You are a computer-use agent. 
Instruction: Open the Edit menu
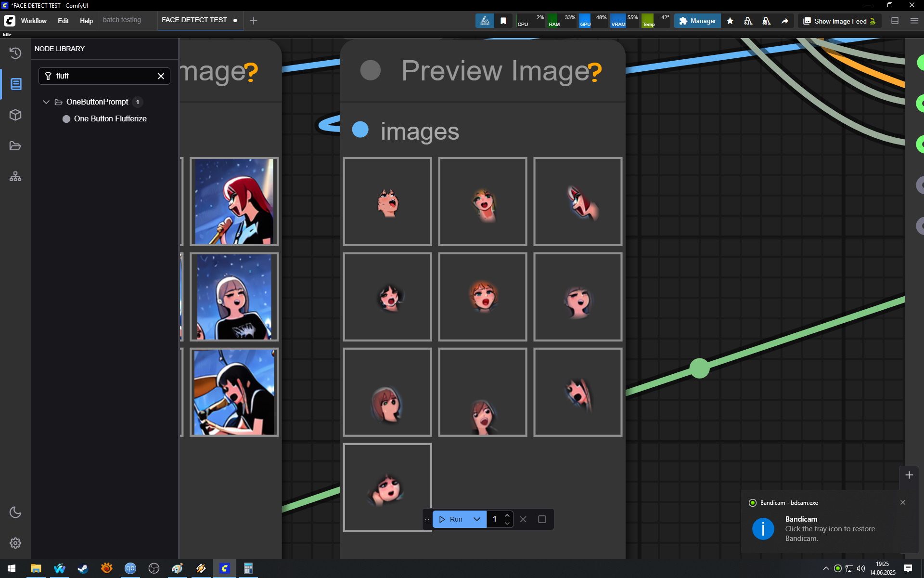pyautogui.click(x=63, y=21)
